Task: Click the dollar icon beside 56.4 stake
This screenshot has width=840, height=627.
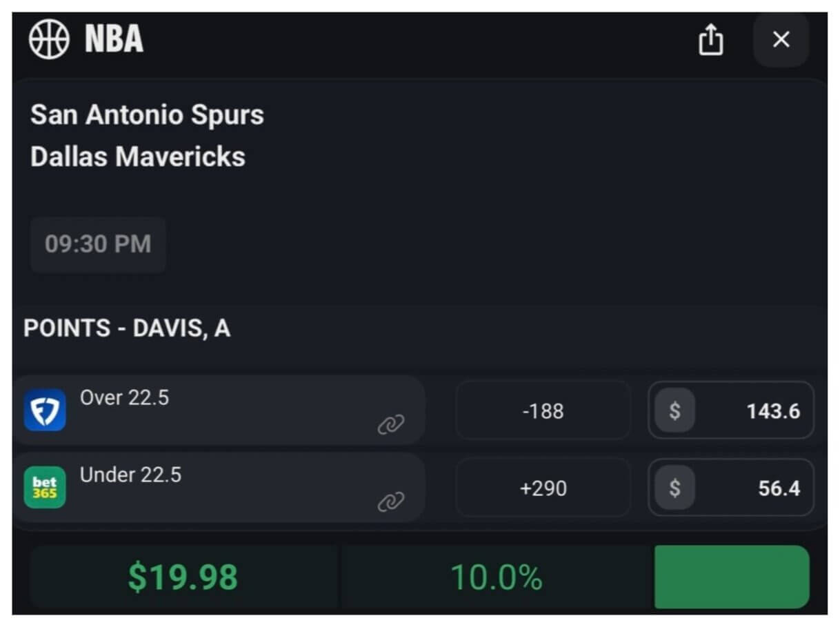Action: (674, 488)
